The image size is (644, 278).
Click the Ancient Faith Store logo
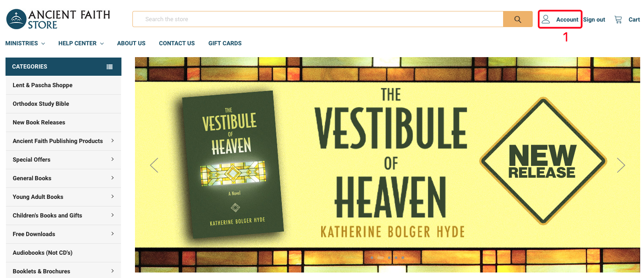58,19
